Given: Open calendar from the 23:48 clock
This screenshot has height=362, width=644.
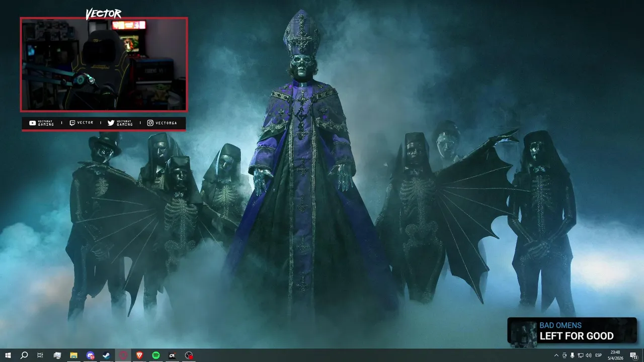Looking at the screenshot, I should (x=615, y=355).
